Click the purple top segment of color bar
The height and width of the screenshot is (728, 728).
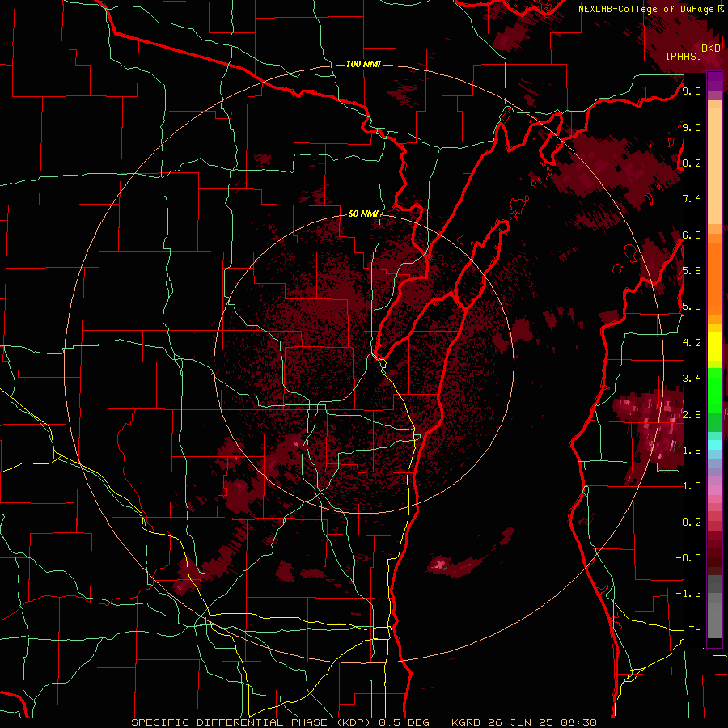(x=714, y=81)
